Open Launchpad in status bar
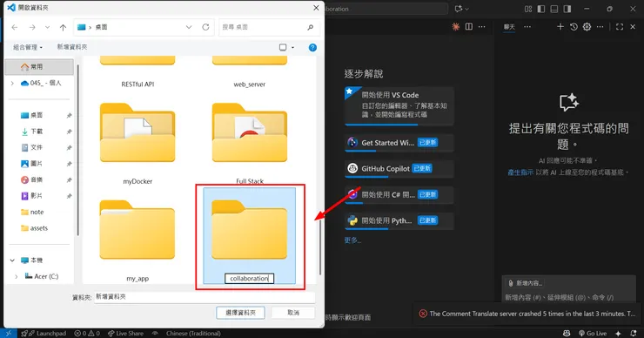The width and height of the screenshot is (644, 338). (44, 334)
